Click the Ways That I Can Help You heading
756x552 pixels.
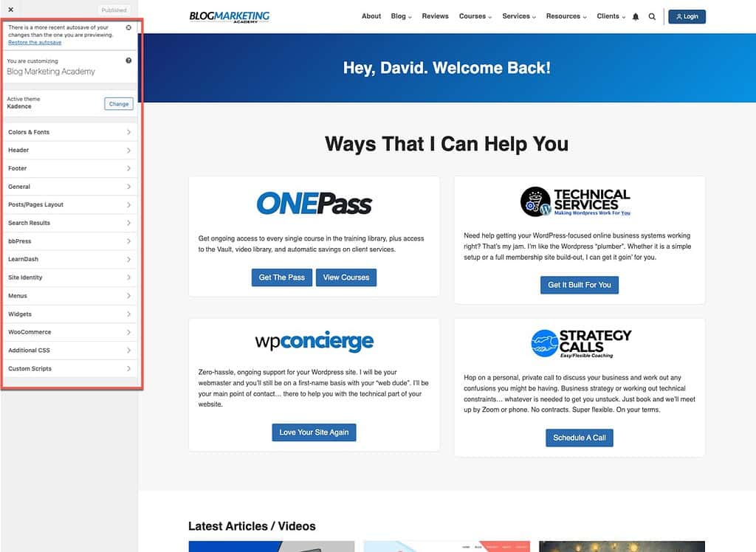coord(447,144)
